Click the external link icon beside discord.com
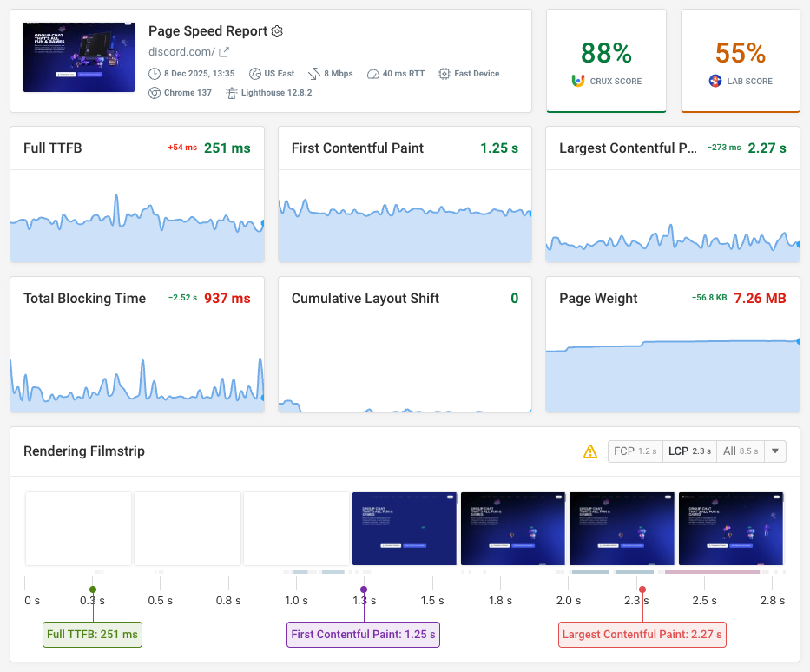This screenshot has width=810, height=672. (x=223, y=51)
